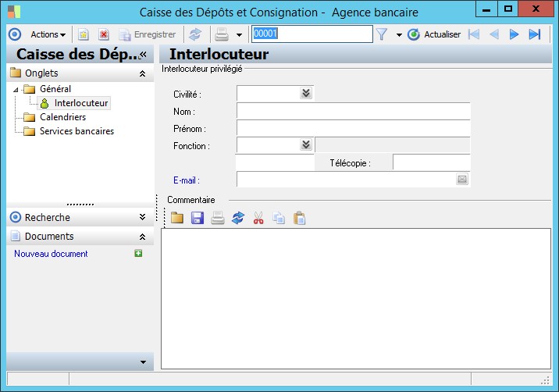This screenshot has width=559, height=392.
Task: Go to the next record
Action: click(514, 34)
